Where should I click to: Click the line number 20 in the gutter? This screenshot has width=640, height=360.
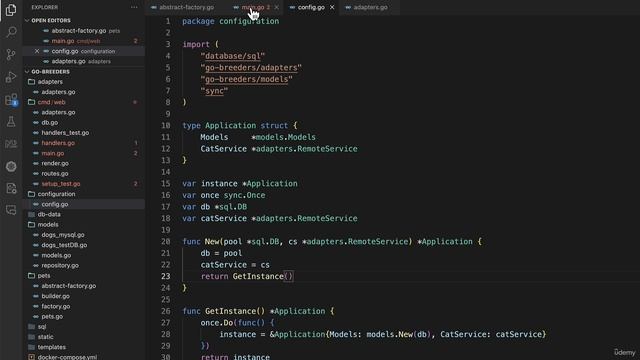point(165,242)
